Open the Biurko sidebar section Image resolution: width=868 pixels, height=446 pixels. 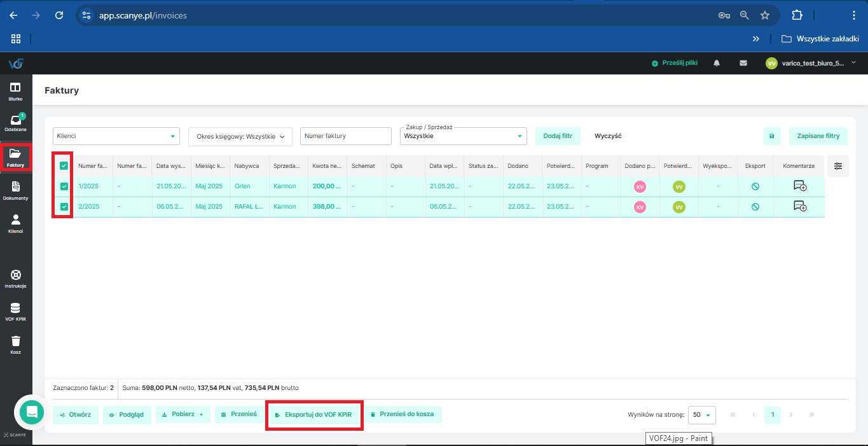[x=16, y=91]
